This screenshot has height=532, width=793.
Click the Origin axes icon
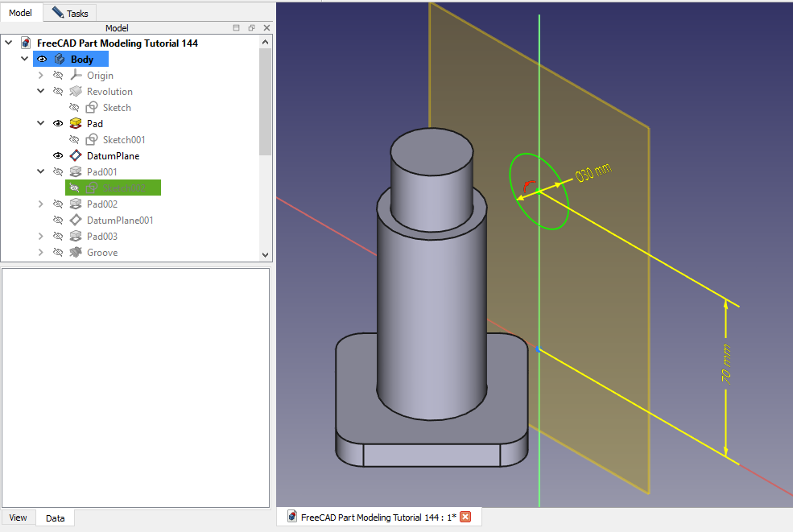point(76,76)
